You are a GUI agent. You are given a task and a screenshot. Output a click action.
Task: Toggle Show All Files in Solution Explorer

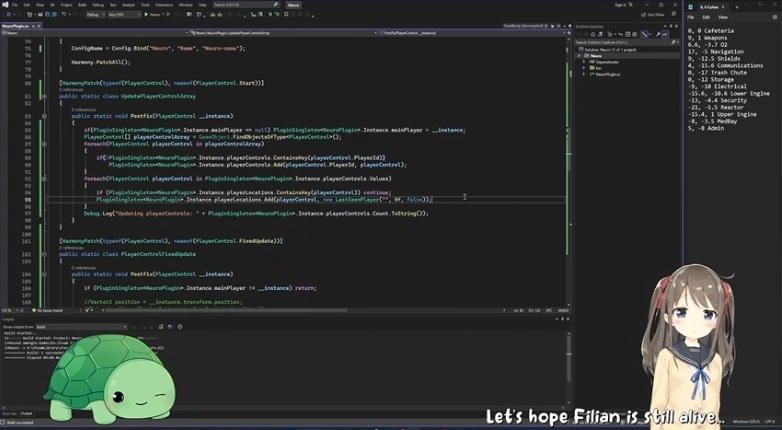coord(634,34)
